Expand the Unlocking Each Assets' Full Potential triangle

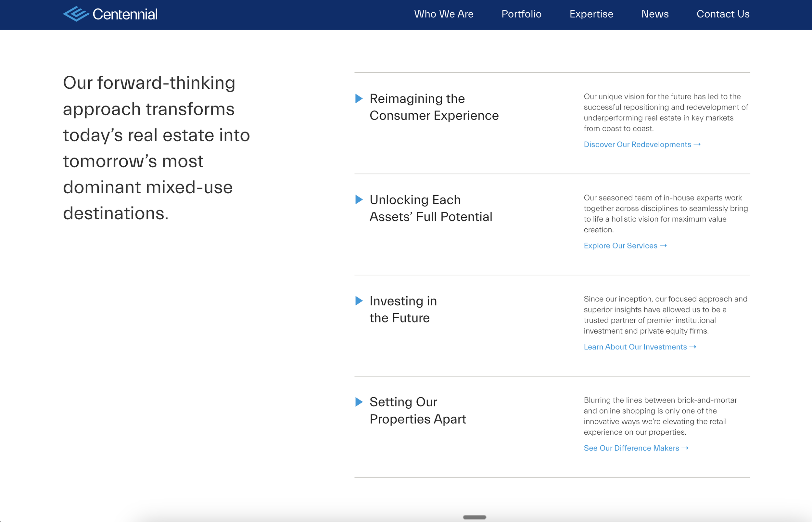[359, 200]
